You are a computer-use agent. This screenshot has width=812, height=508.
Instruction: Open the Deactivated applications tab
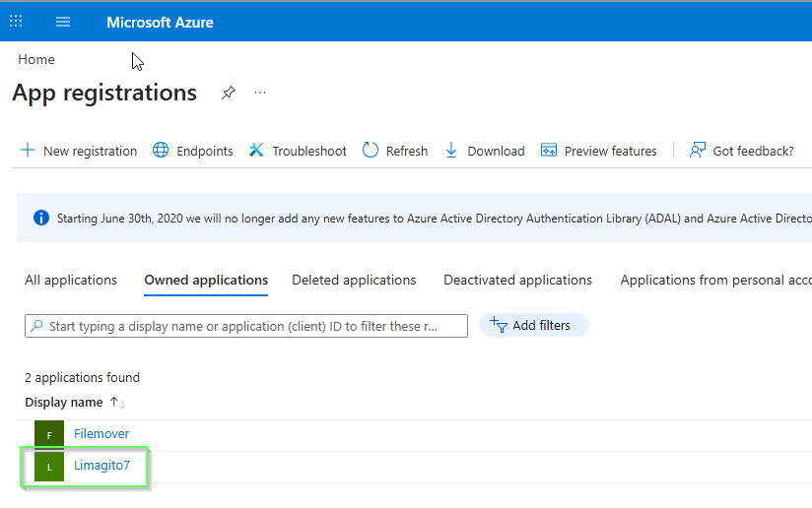coord(517,280)
